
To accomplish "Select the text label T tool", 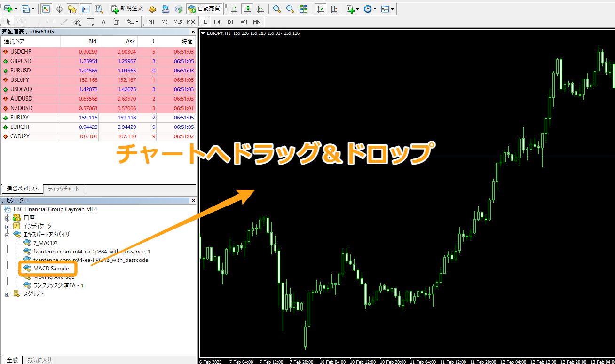I will tap(117, 22).
